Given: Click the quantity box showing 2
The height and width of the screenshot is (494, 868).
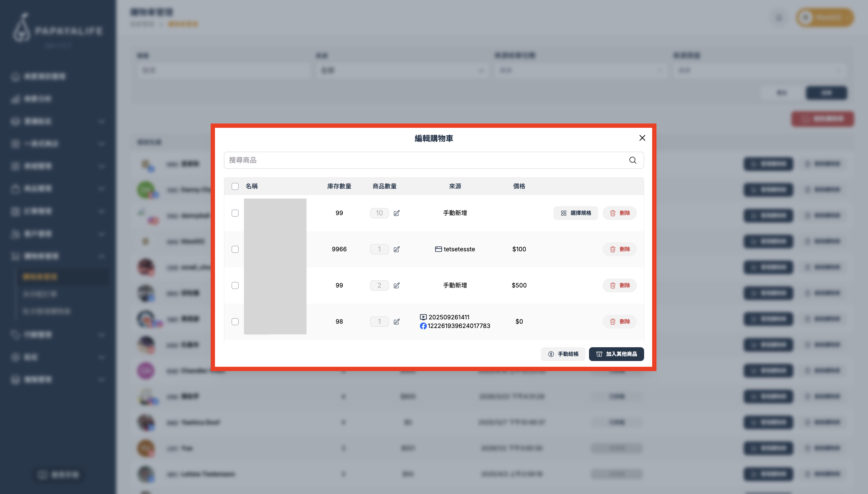Looking at the screenshot, I should coord(379,285).
